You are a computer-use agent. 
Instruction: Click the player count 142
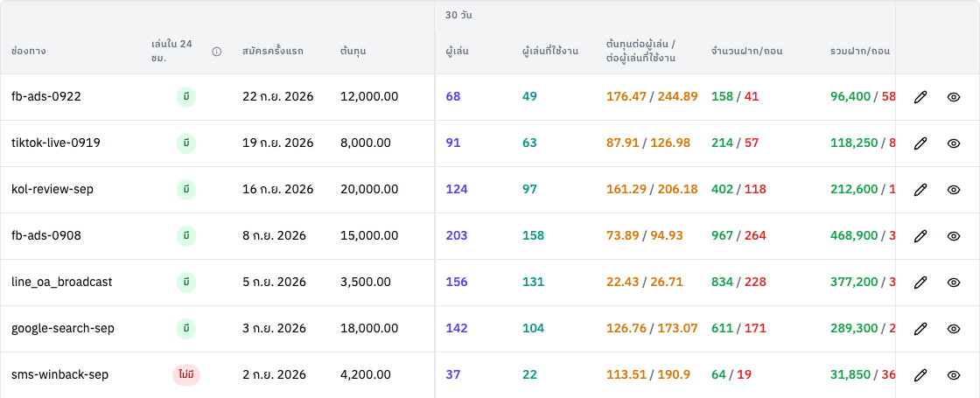(x=456, y=329)
